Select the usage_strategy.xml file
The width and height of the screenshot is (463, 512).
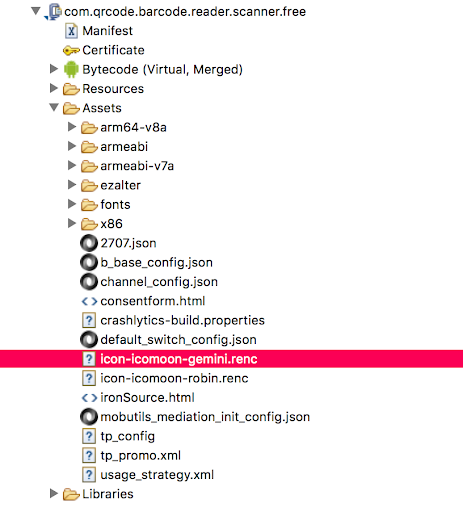(157, 475)
